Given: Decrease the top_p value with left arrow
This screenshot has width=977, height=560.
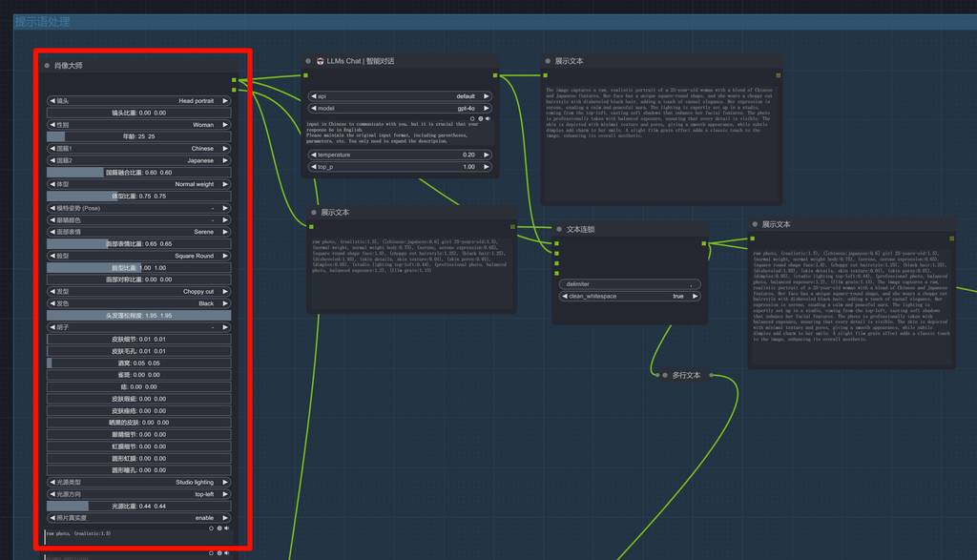Looking at the screenshot, I should (x=312, y=167).
